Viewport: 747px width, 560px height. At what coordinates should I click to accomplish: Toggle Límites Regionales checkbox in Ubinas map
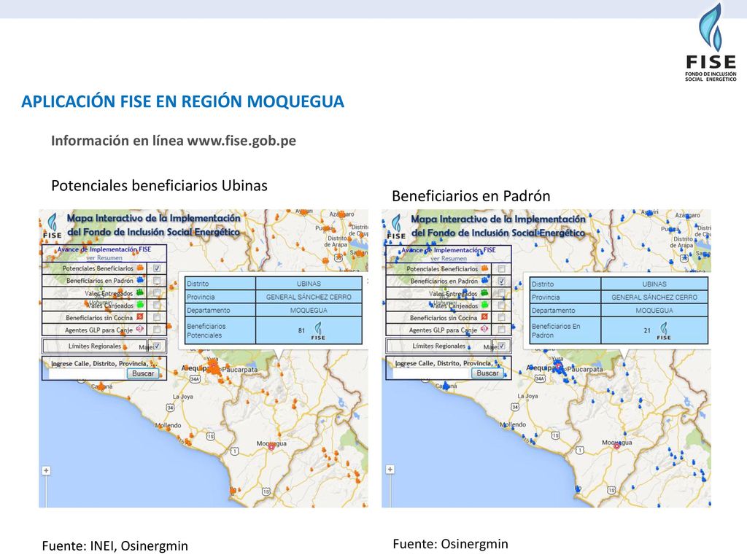coord(157,346)
